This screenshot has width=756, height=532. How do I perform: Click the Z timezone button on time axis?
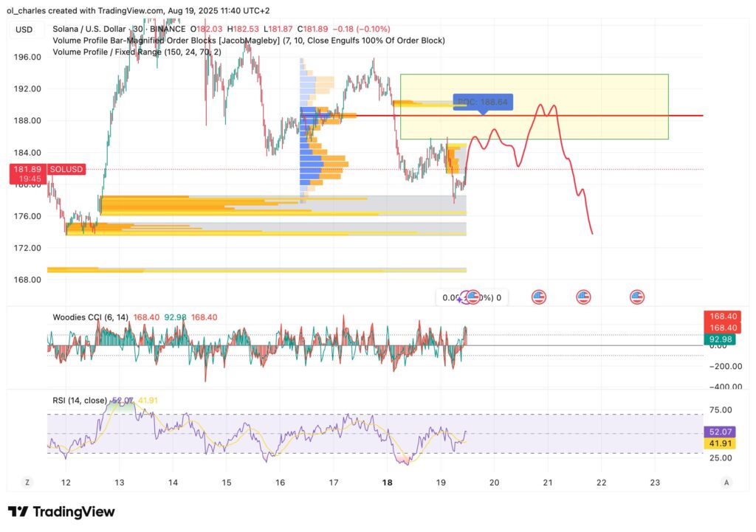27,482
